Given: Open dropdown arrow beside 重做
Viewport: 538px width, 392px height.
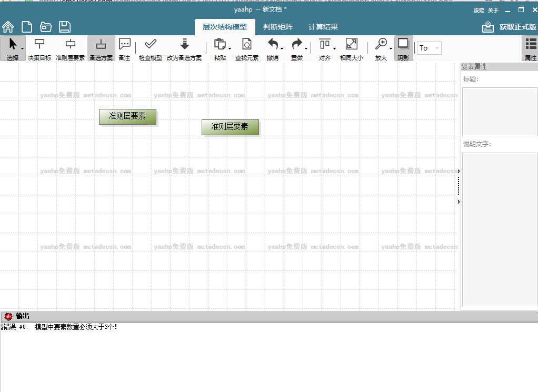Looking at the screenshot, I should [306, 49].
